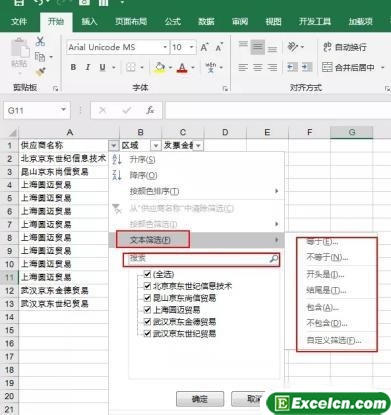Increase indent icon

point(307,67)
